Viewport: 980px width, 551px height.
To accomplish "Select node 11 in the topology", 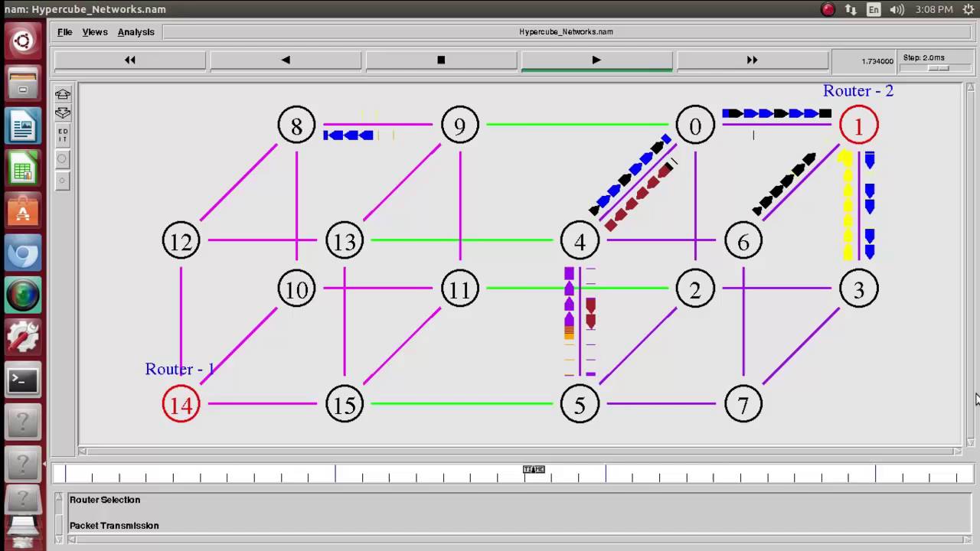I will [x=460, y=290].
